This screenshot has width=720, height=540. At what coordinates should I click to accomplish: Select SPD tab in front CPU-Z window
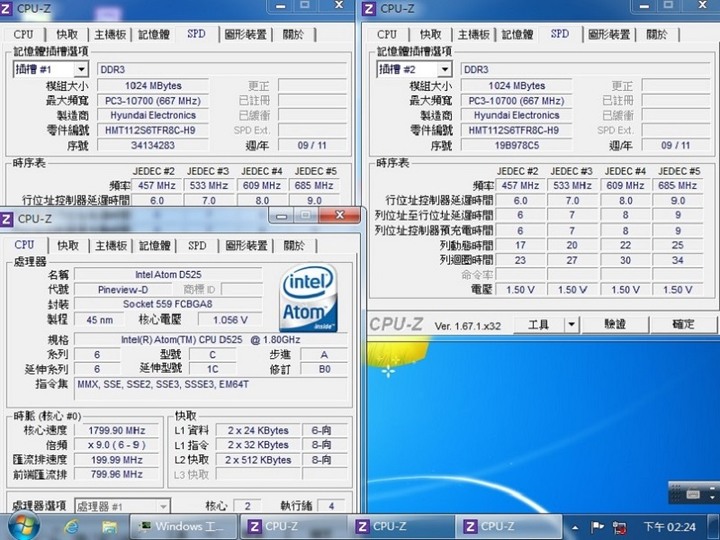pyautogui.click(x=197, y=246)
